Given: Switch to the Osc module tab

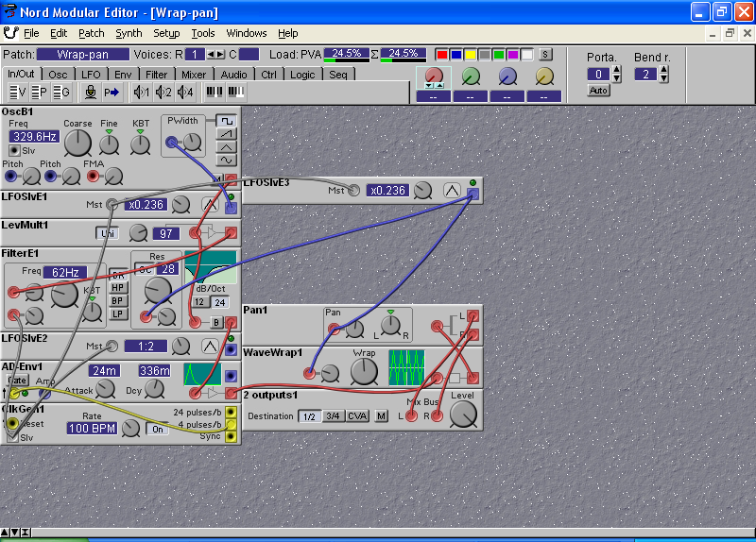Looking at the screenshot, I should [58, 75].
